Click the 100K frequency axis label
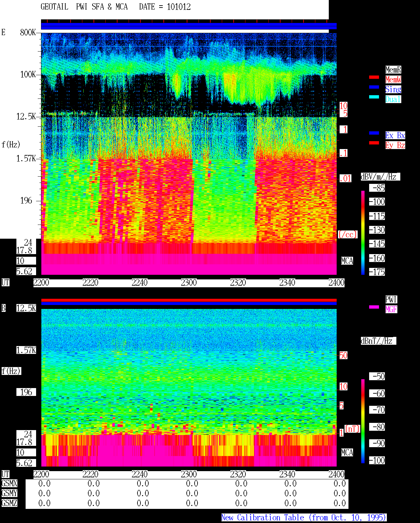The width and height of the screenshot is (420, 523). [28, 74]
